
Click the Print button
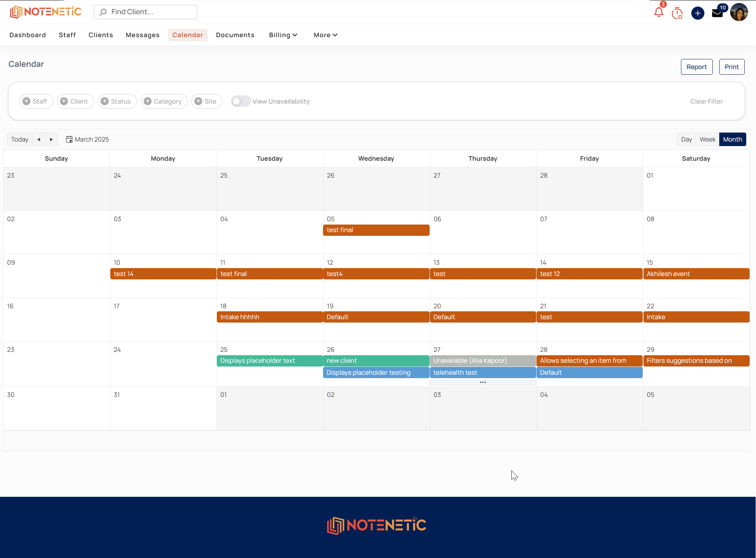click(732, 67)
